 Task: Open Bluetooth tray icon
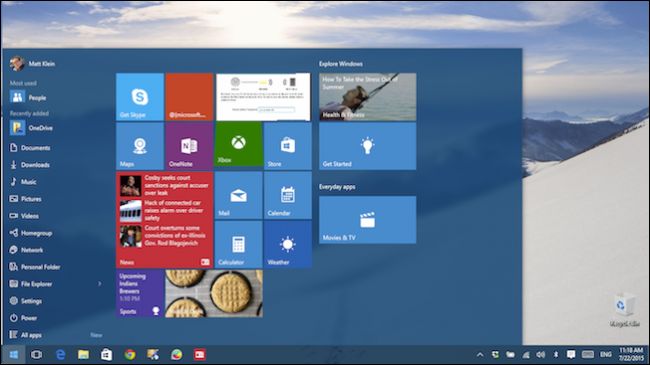point(556,355)
